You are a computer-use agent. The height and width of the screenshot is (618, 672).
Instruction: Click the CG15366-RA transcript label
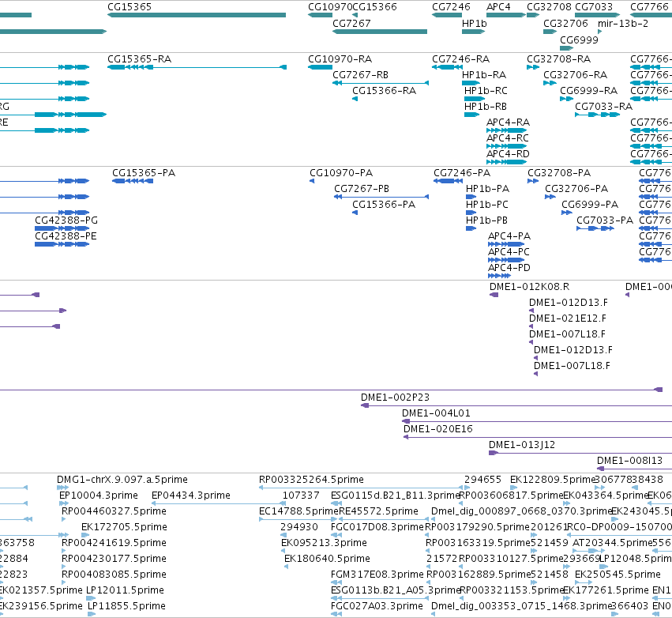click(x=384, y=91)
